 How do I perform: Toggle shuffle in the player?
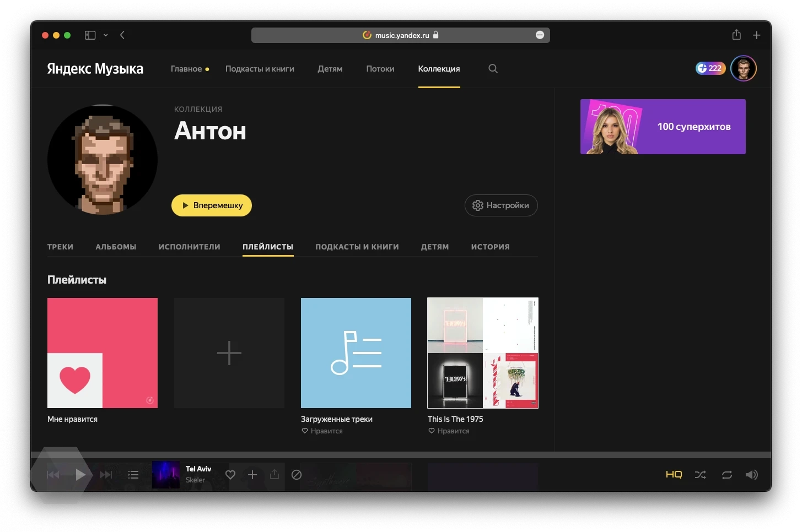coord(701,475)
